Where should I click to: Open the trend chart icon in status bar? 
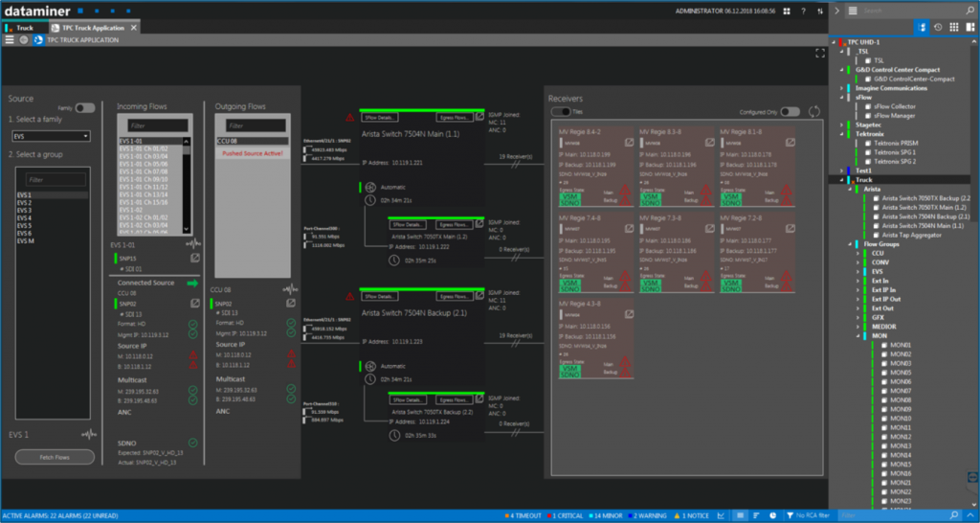pyautogui.click(x=722, y=515)
